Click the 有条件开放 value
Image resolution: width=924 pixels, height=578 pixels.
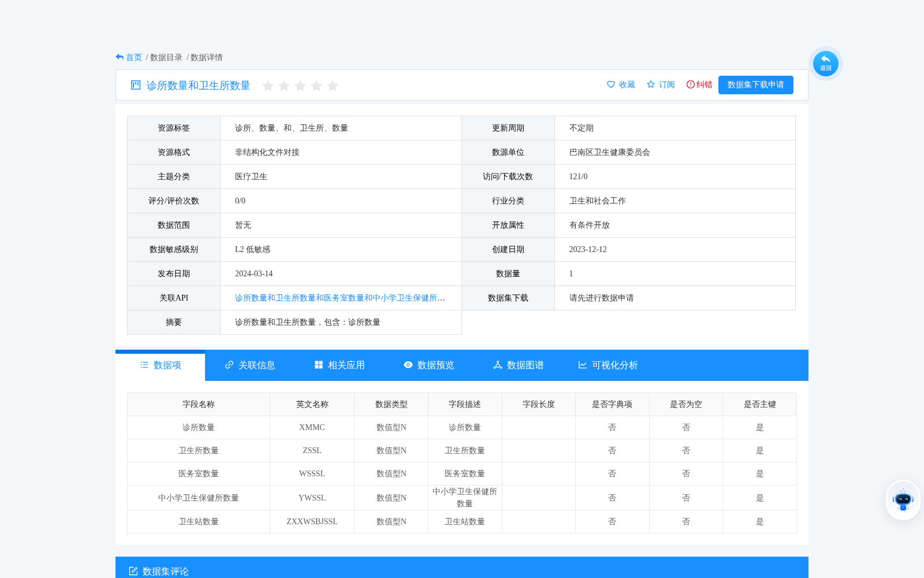tap(590, 225)
